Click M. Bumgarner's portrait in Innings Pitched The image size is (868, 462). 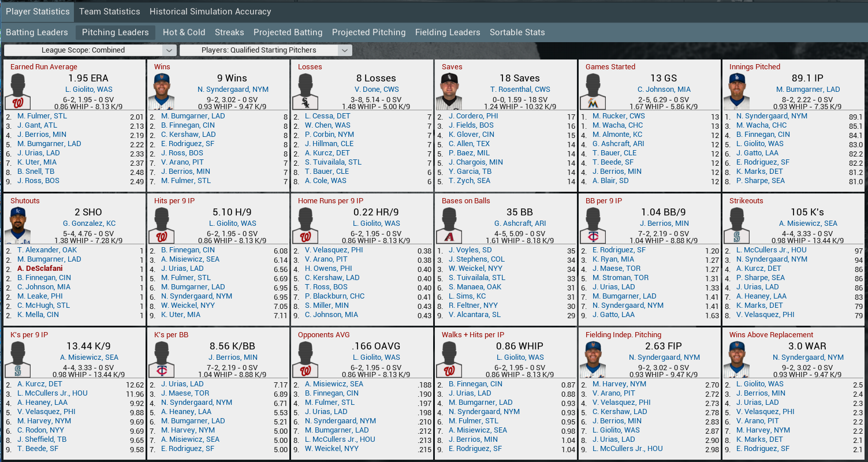point(737,91)
